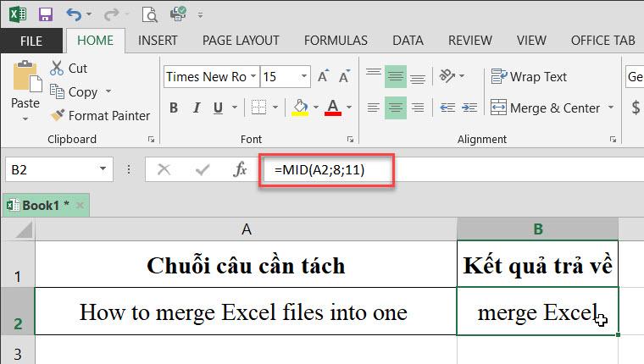
Task: Click Decrease Font Size icon
Action: 344,76
